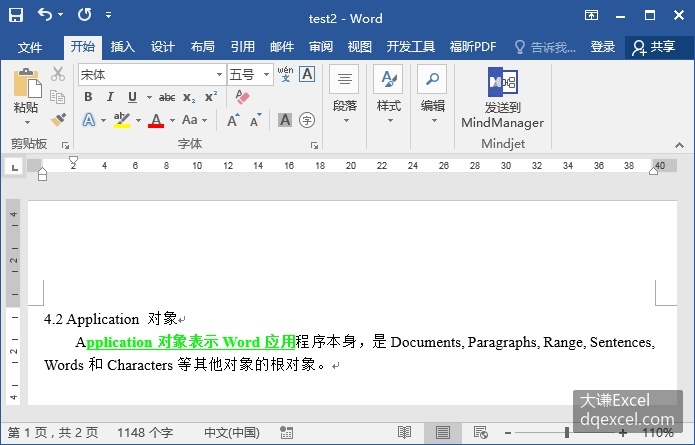
Task: Open the 段落 group button
Action: (345, 94)
